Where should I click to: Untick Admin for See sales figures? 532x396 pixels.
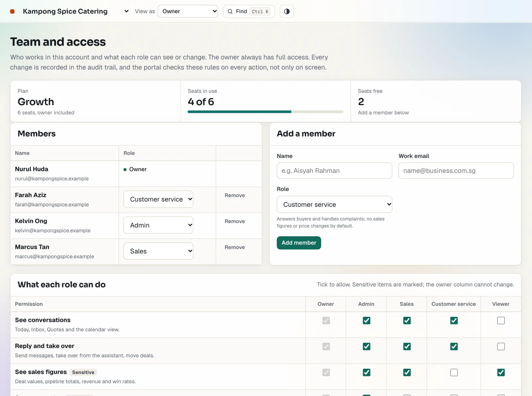(366, 372)
